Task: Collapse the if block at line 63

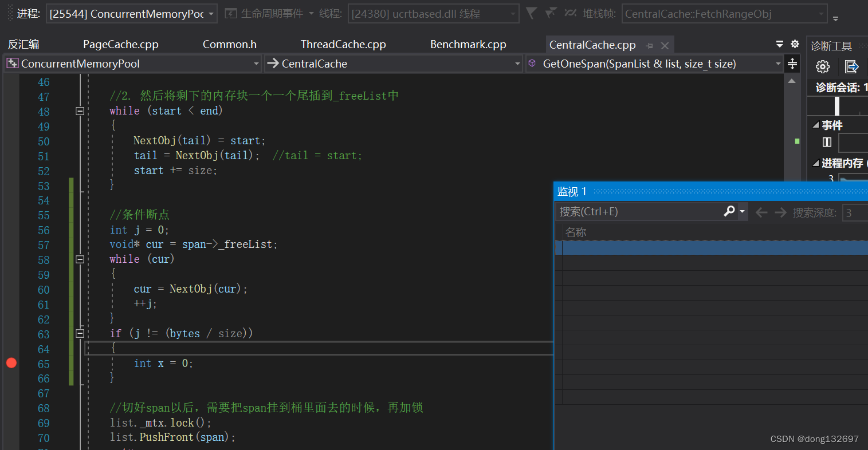Action: click(x=80, y=333)
